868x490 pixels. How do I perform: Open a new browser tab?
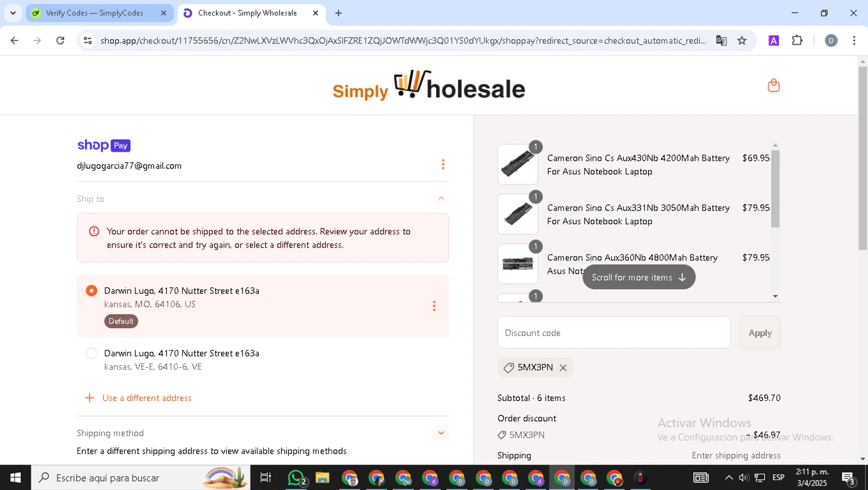339,13
